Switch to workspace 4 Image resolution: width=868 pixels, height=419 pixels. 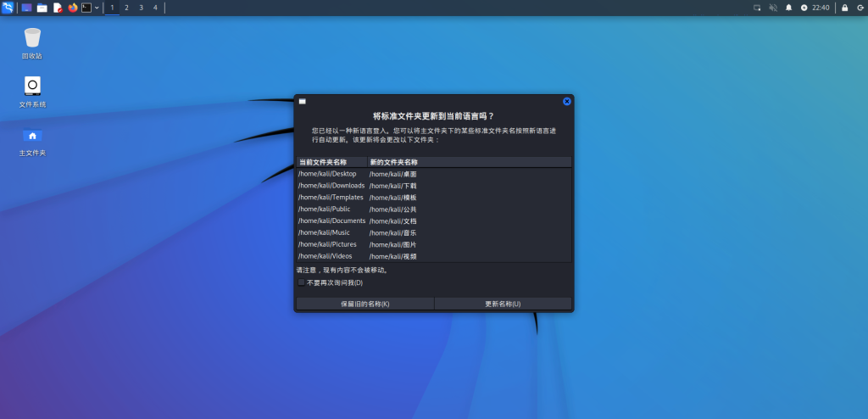pyautogui.click(x=155, y=8)
